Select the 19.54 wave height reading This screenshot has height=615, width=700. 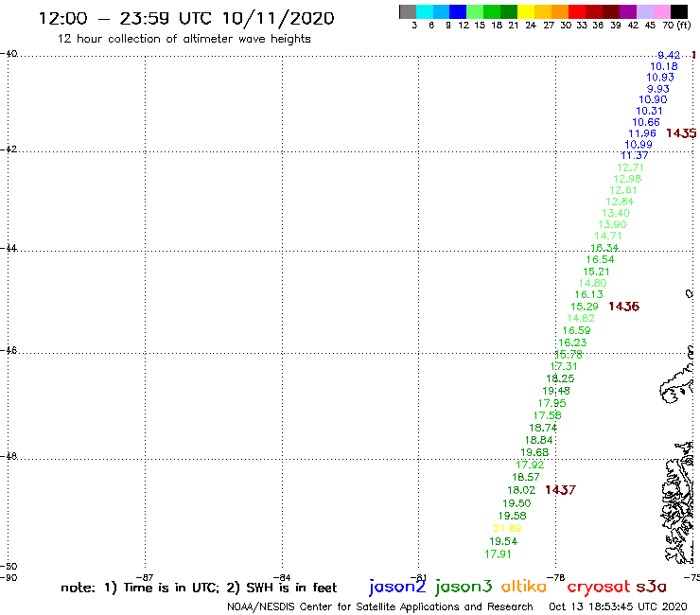point(503,542)
